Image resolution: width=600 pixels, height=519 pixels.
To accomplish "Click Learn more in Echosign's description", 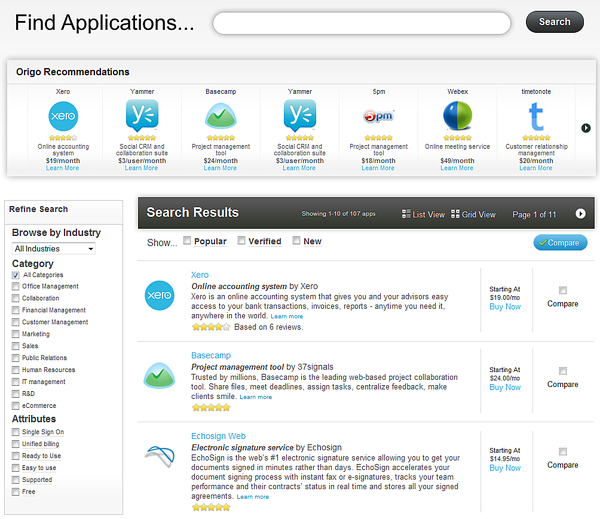I will tap(253, 497).
